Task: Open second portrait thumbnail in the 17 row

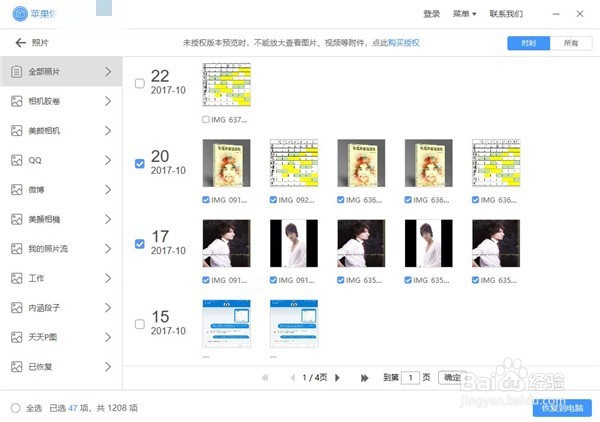Action: click(x=294, y=243)
